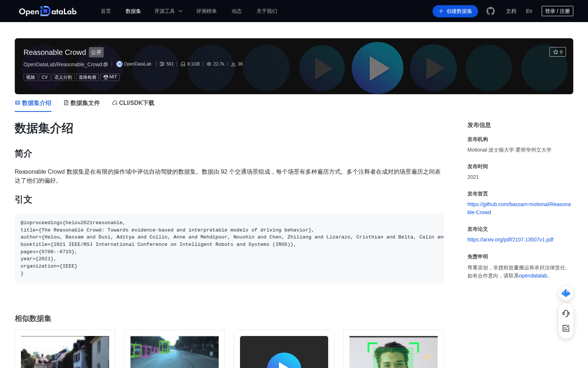The height and width of the screenshot is (368, 588).
Task: Select the 数据集介绍 tab
Action: click(33, 103)
